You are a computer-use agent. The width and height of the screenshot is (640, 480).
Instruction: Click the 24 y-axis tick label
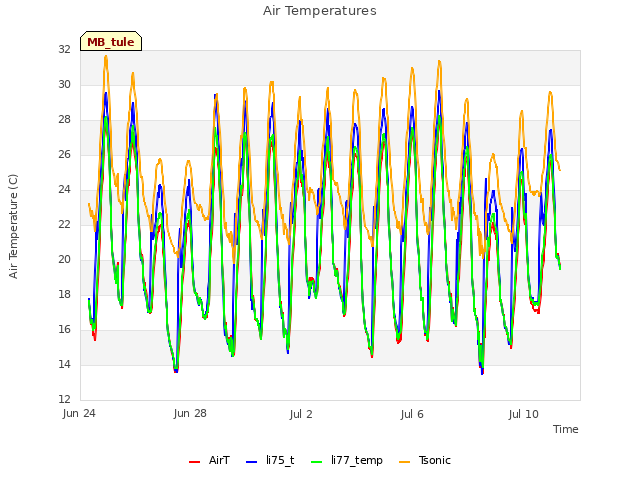[64, 189]
